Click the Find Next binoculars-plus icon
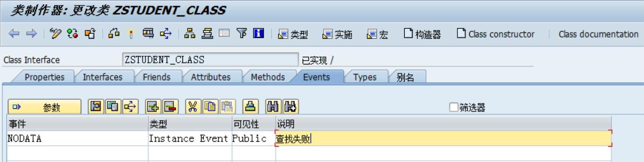 (x=290, y=108)
